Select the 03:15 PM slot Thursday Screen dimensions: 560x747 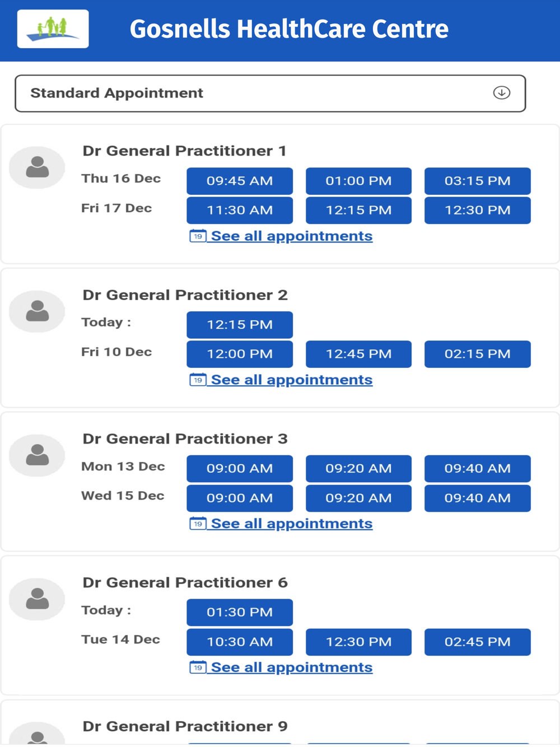click(477, 181)
